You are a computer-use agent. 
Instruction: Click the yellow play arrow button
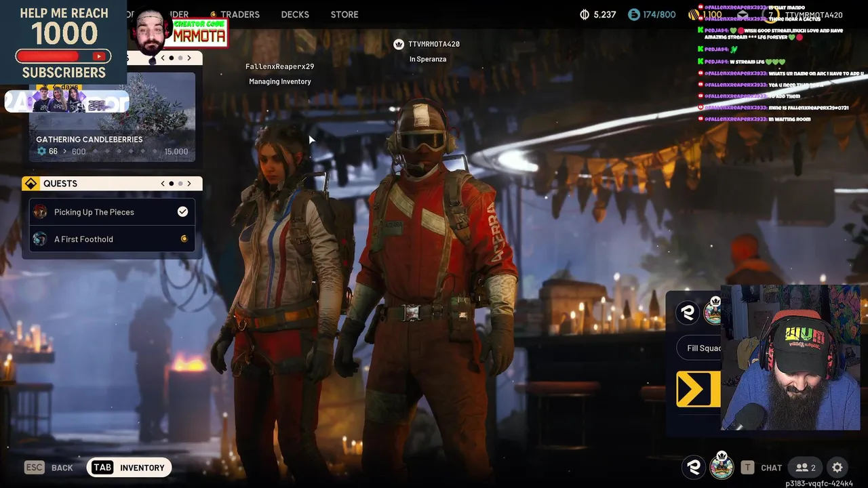pos(698,390)
